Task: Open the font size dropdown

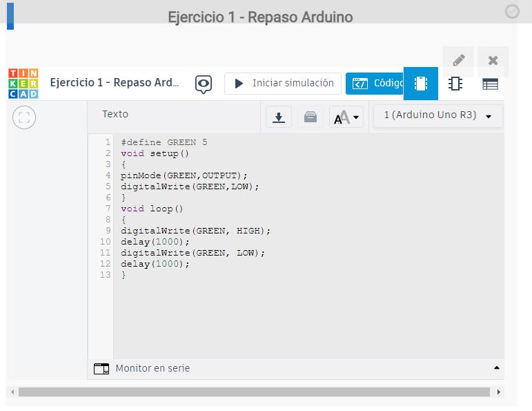Action: [346, 117]
